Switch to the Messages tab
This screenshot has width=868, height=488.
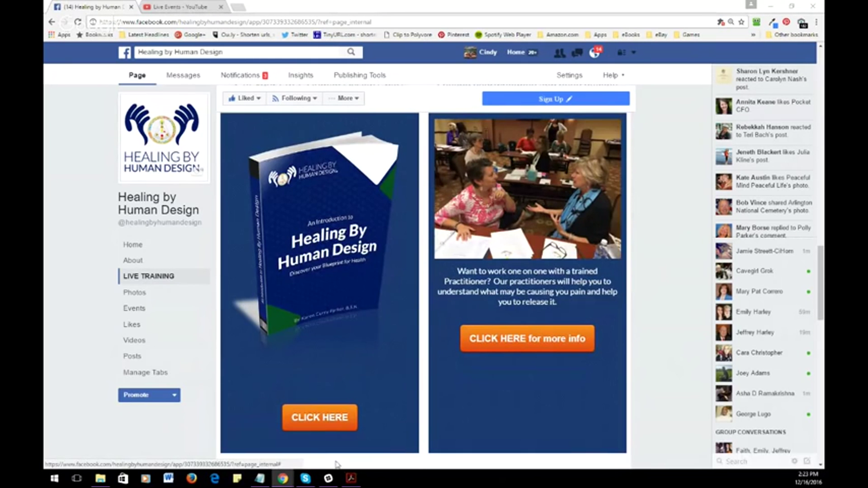click(183, 75)
